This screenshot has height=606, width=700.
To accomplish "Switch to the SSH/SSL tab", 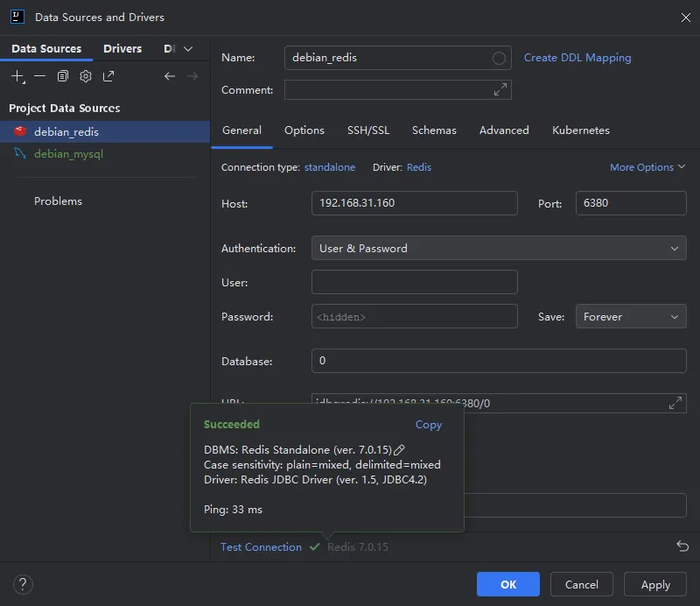I will [368, 130].
